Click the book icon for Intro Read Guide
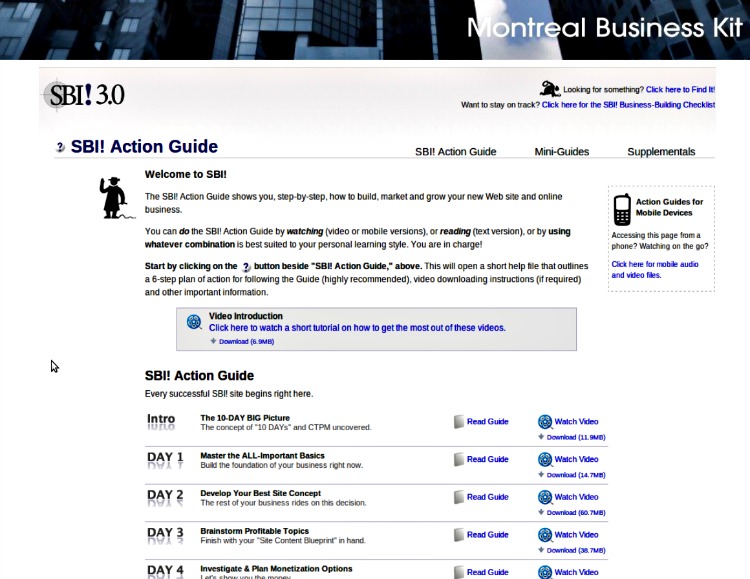This screenshot has height=579, width=750. 459,422
